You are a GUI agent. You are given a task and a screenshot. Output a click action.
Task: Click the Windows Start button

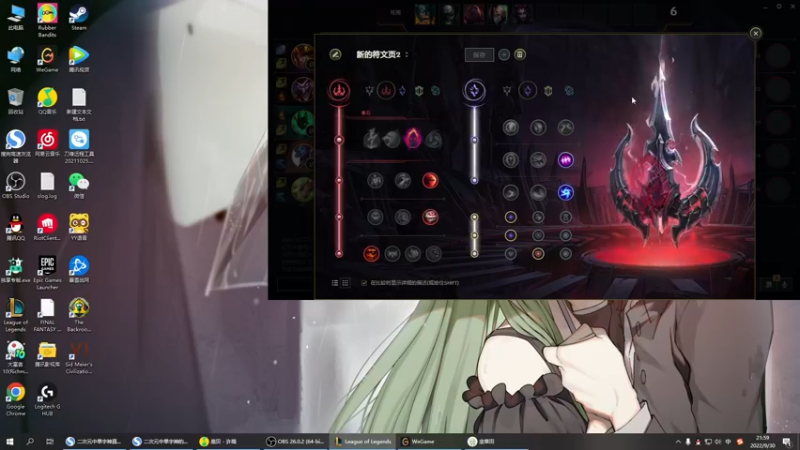[10, 441]
